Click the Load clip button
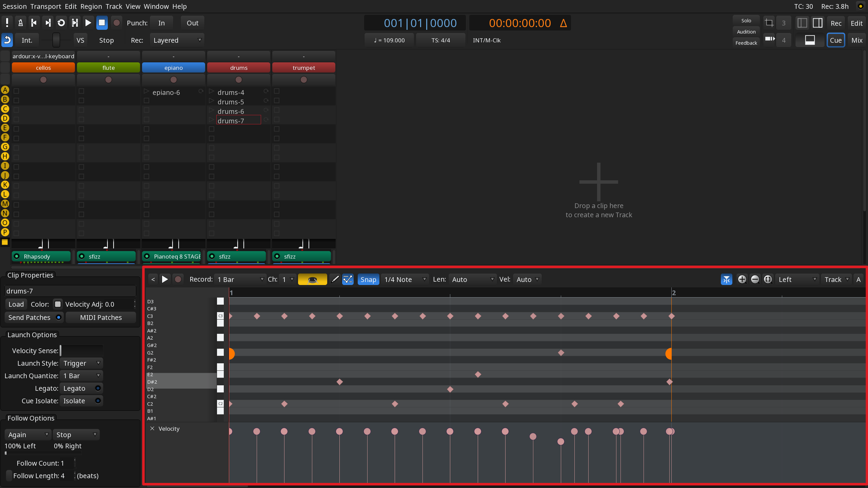The image size is (868, 488). coord(16,304)
